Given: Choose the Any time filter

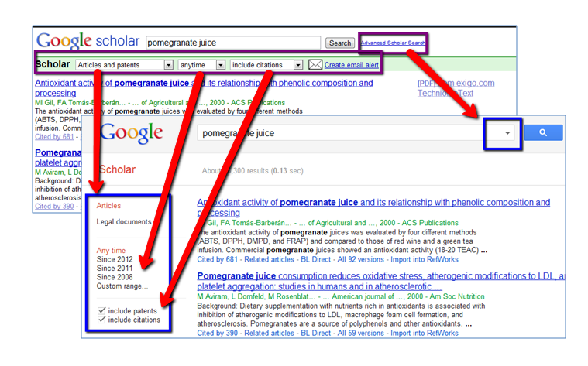Looking at the screenshot, I should point(111,250).
